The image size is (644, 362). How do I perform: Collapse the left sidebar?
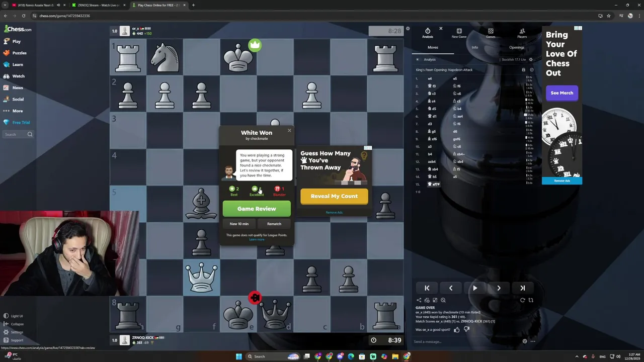(14, 324)
